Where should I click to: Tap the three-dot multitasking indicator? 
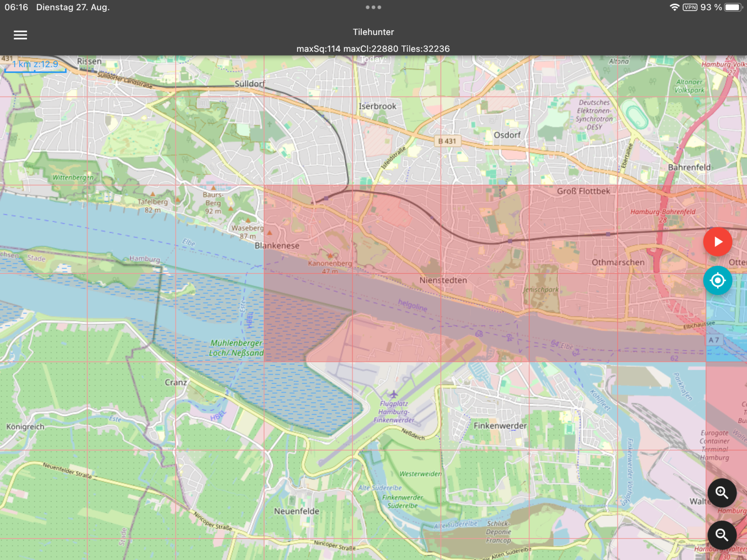coord(373,7)
